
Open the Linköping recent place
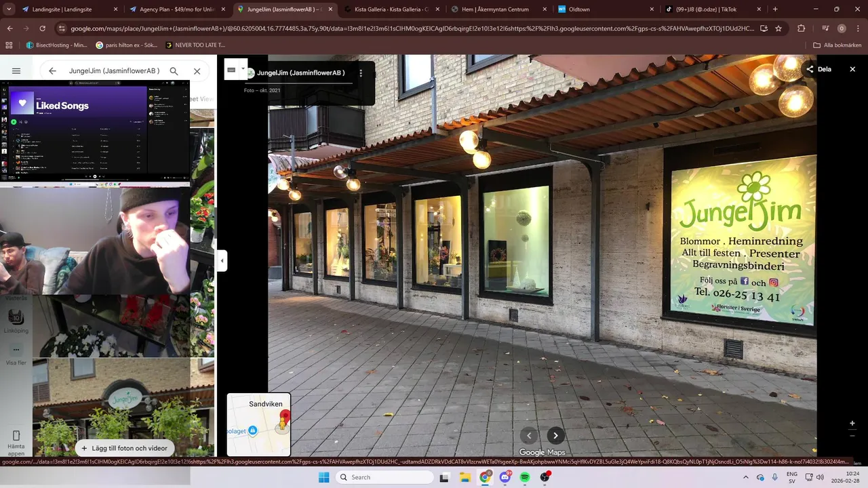click(16, 321)
